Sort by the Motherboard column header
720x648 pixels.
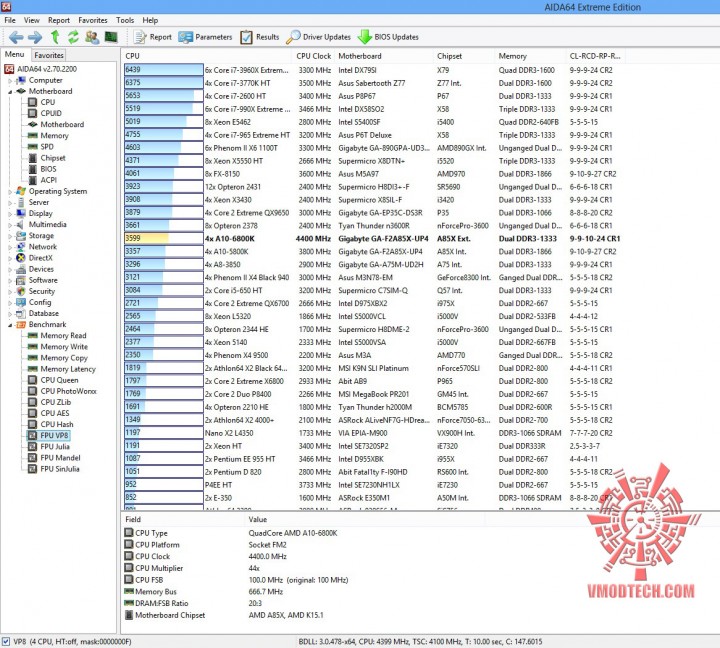[384, 56]
